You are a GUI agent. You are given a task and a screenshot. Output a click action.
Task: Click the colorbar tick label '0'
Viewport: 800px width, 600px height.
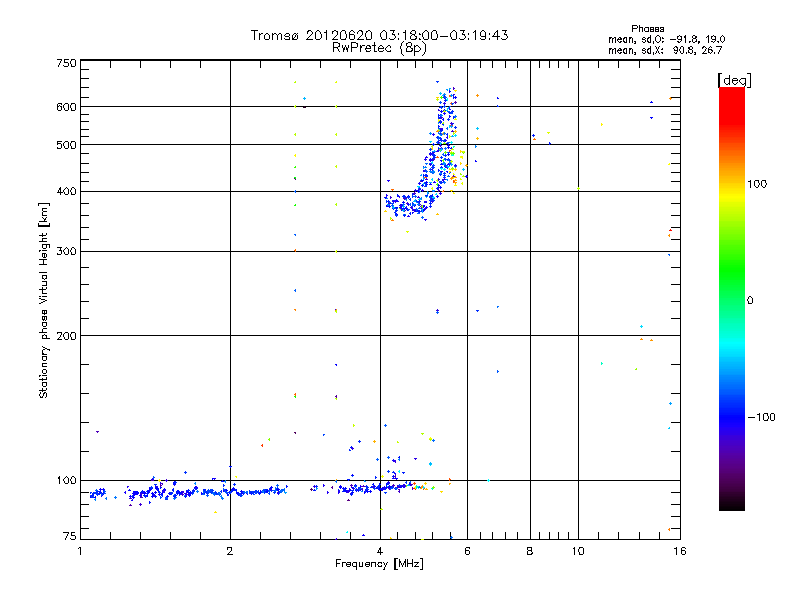coord(750,300)
